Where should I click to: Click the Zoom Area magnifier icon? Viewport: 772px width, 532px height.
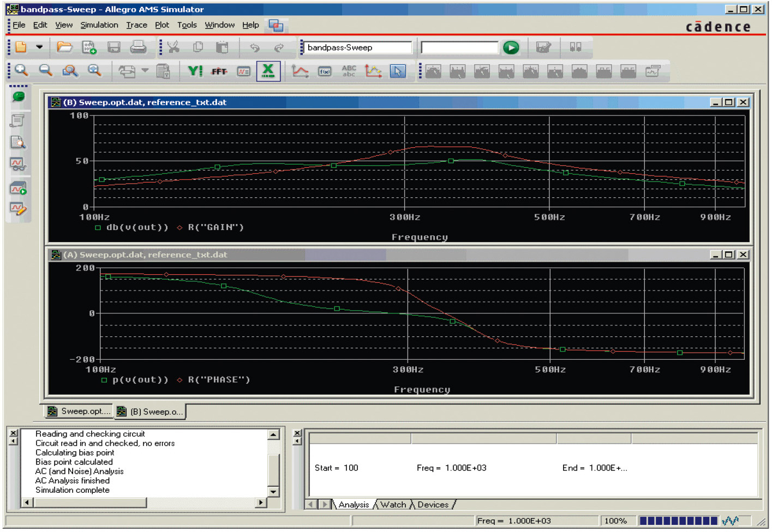click(70, 71)
